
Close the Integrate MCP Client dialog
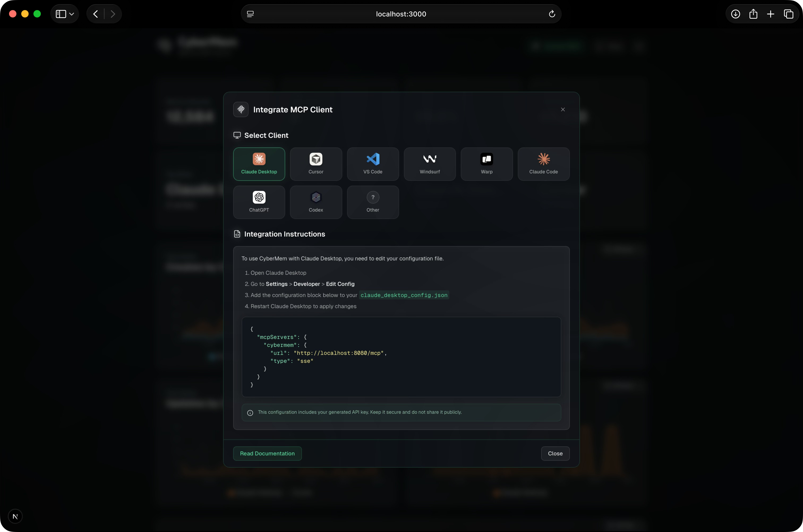[x=563, y=109]
